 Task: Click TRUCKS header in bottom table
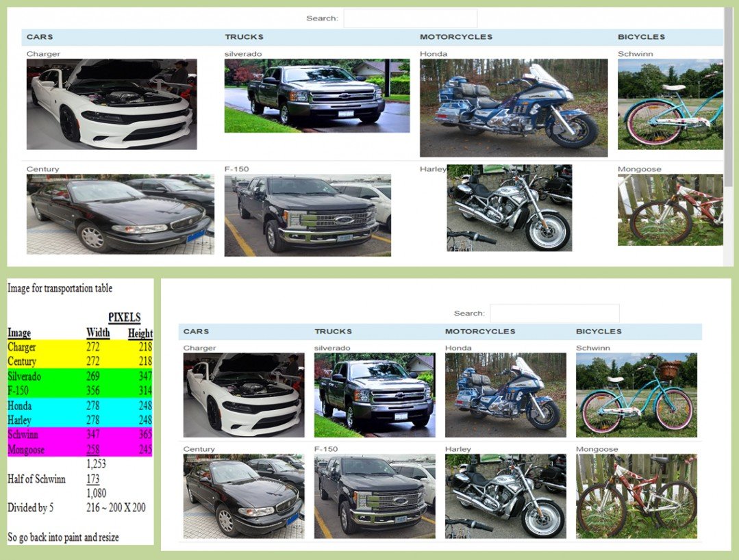click(334, 331)
